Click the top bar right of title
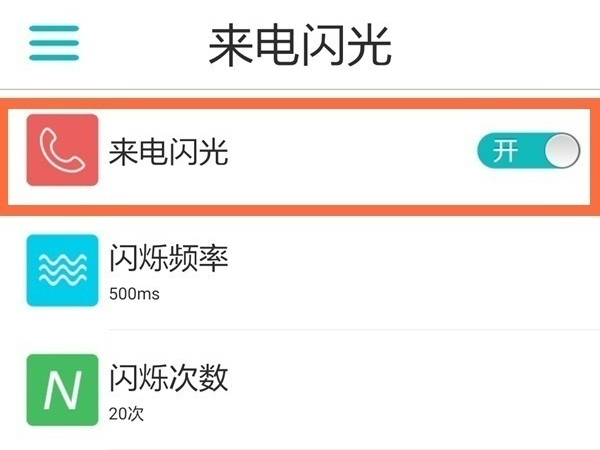The width and height of the screenshot is (600, 450). coord(500,42)
